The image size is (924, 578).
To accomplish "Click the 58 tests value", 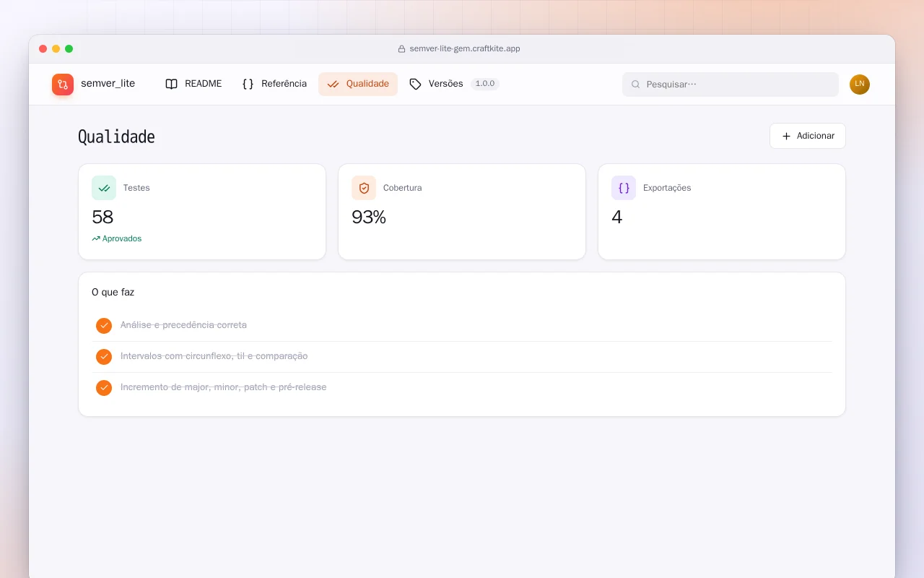I will click(x=103, y=217).
